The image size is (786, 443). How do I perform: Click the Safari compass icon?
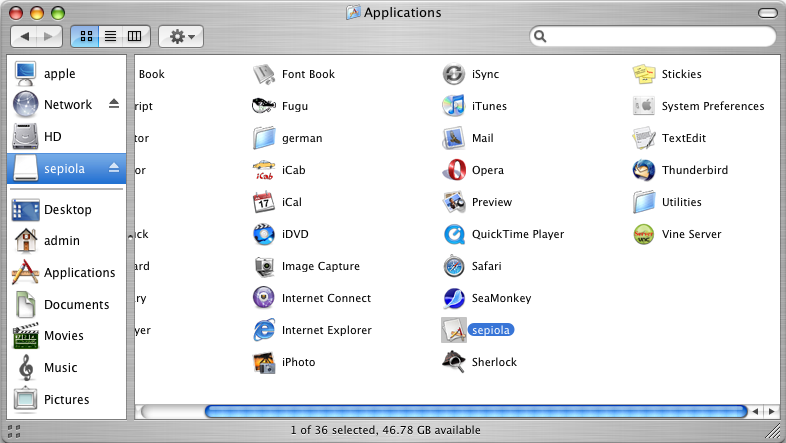[454, 266]
